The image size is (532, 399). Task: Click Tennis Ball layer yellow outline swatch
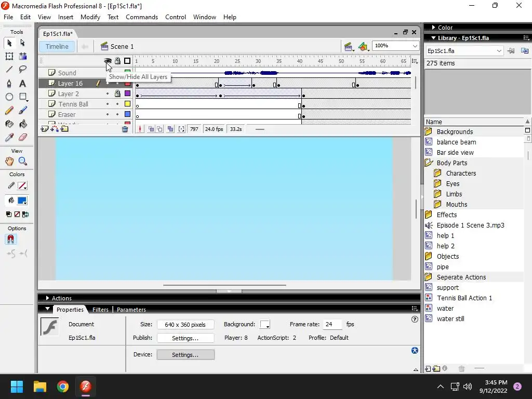(x=128, y=104)
